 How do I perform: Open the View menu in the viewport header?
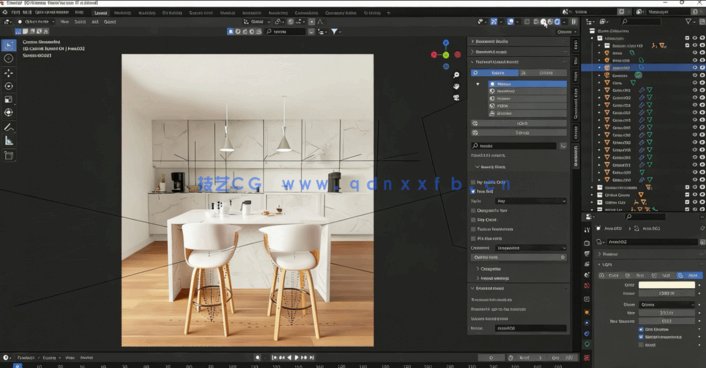pos(64,22)
